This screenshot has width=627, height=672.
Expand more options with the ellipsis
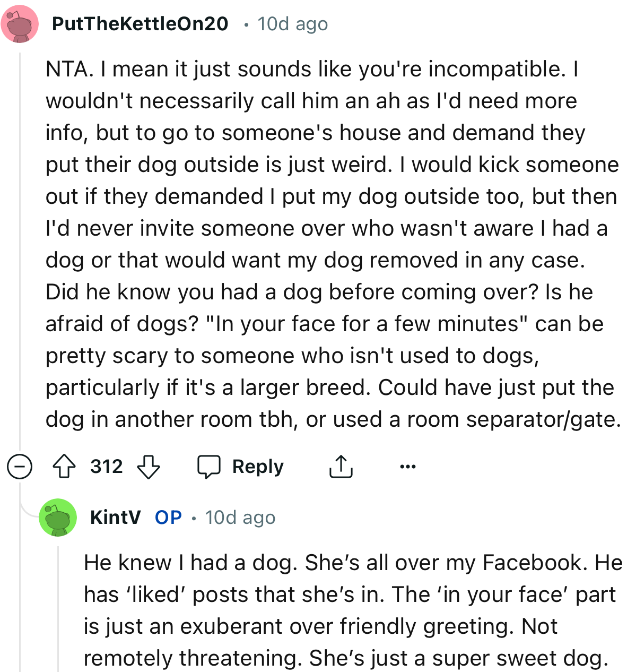[407, 467]
